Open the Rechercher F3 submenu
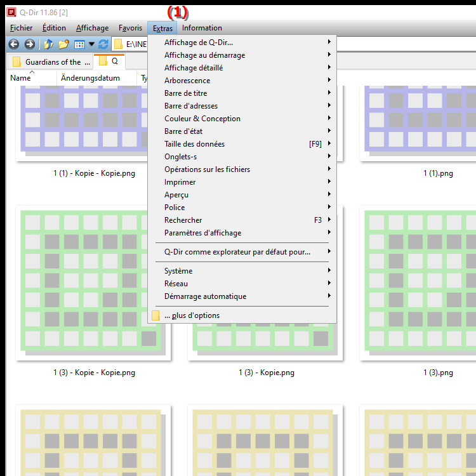Screen dimensions: 476x476 [x=242, y=220]
